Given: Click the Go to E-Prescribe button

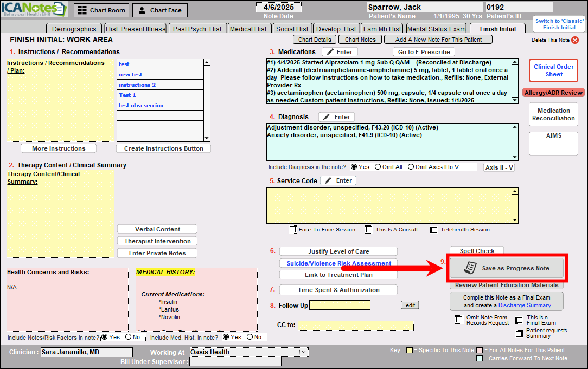Looking at the screenshot, I should pos(424,52).
